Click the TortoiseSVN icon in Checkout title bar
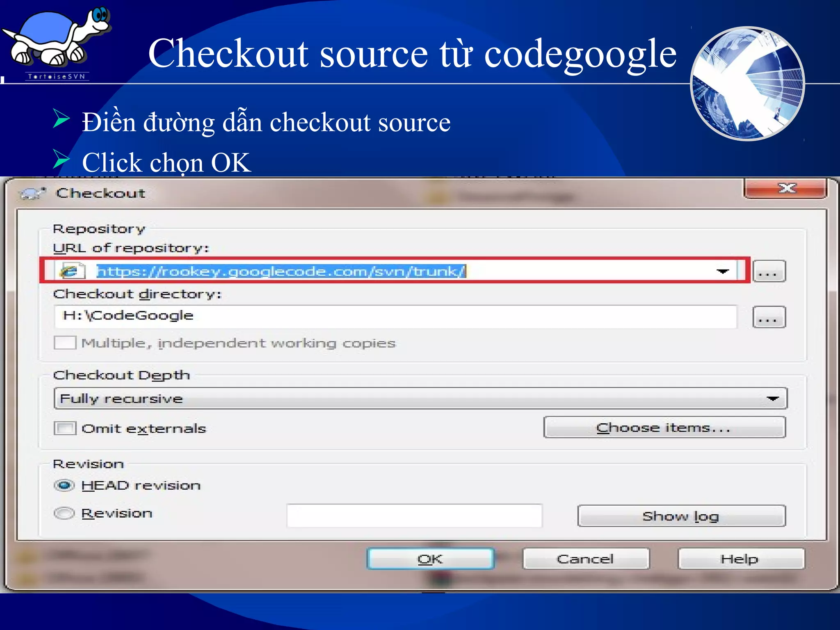 point(33,193)
